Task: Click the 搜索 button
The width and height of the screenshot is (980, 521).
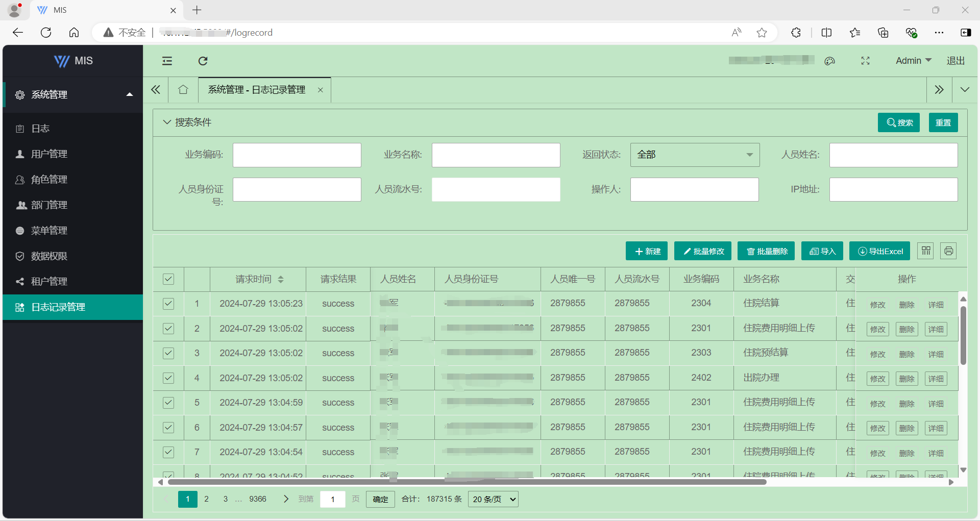Action: pyautogui.click(x=899, y=122)
